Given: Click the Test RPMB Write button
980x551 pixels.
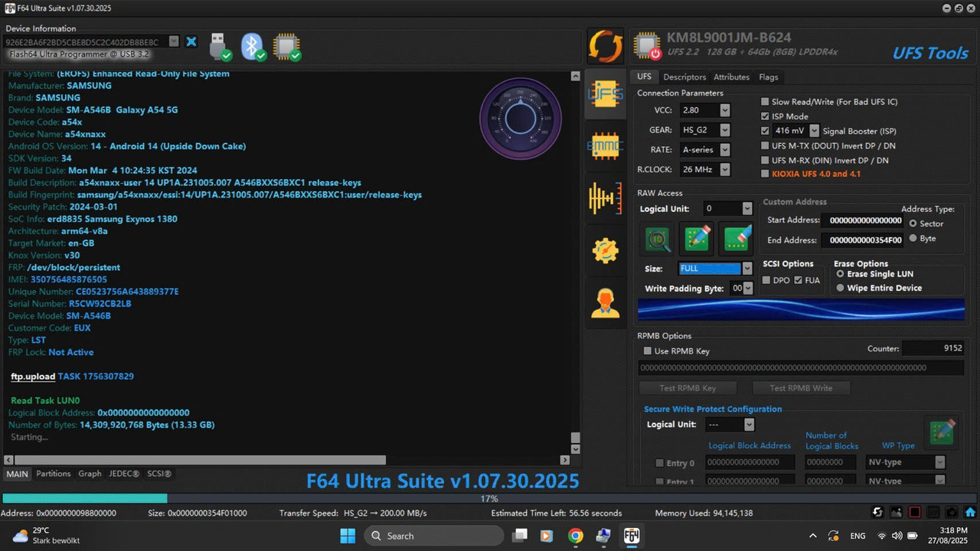Looking at the screenshot, I should pyautogui.click(x=801, y=388).
